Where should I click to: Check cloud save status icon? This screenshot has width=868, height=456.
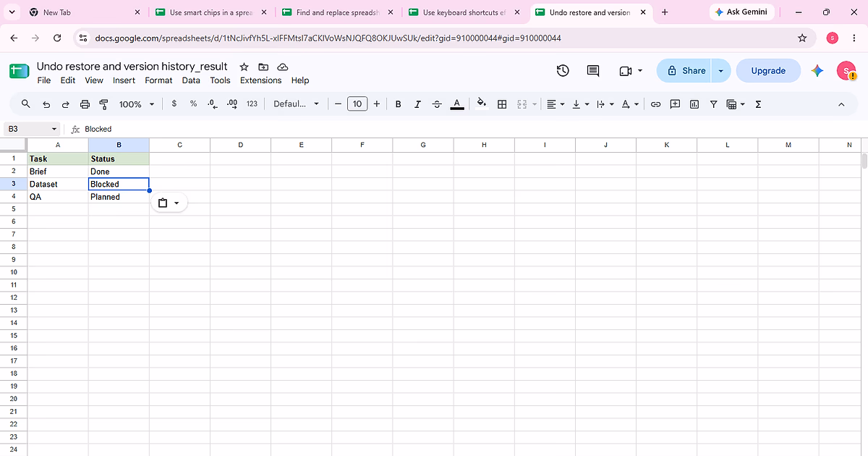pos(283,67)
